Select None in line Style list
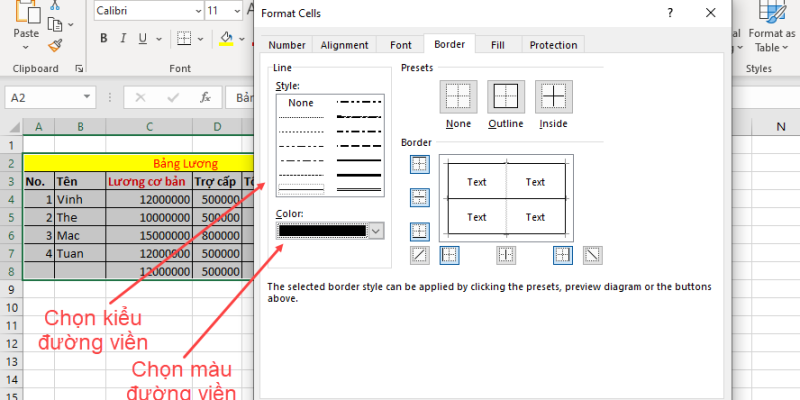The height and width of the screenshot is (400, 800). 301,103
